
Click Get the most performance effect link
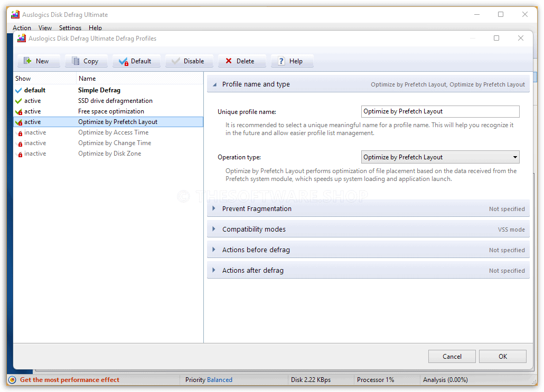[69, 380]
